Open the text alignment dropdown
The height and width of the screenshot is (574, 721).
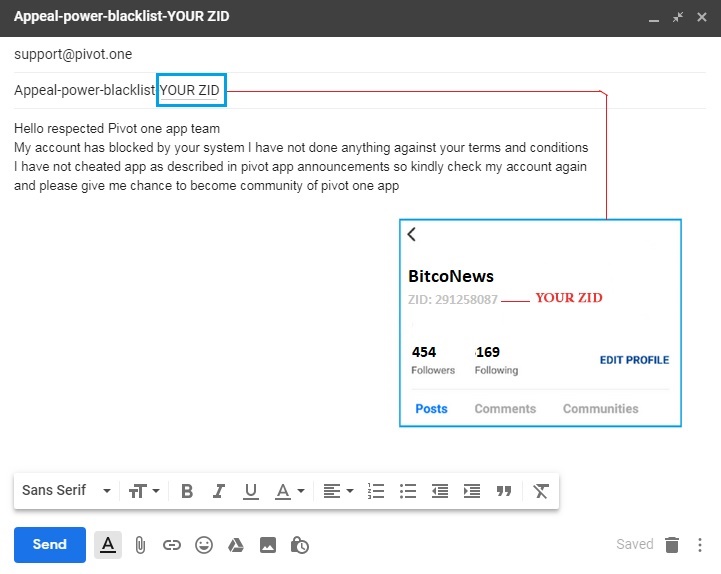coord(338,491)
